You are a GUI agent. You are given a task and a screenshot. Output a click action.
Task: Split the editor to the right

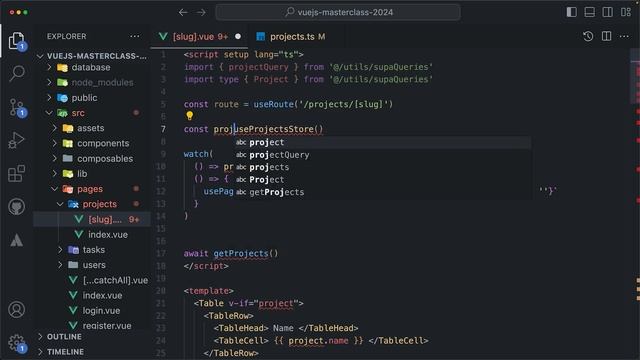607,36
